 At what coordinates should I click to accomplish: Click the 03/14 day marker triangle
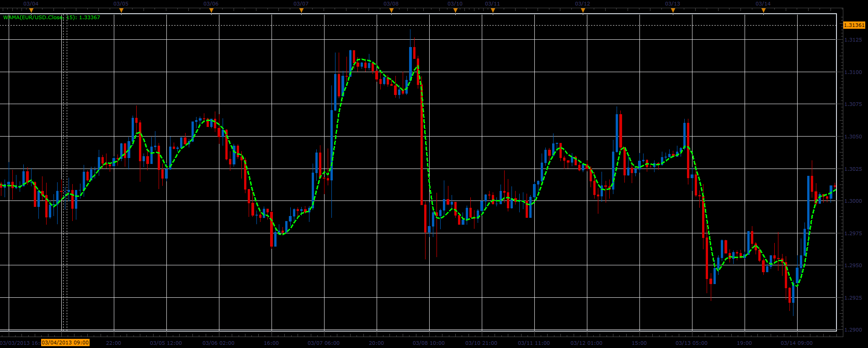(763, 10)
